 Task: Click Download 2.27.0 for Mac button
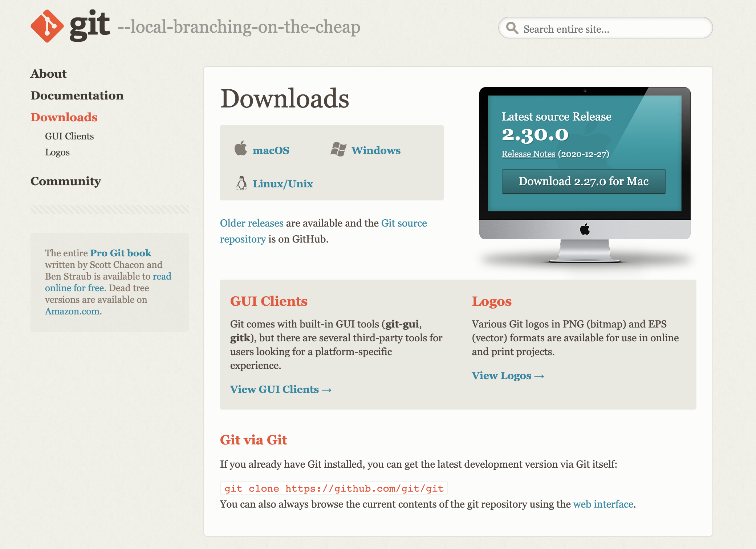pyautogui.click(x=584, y=181)
